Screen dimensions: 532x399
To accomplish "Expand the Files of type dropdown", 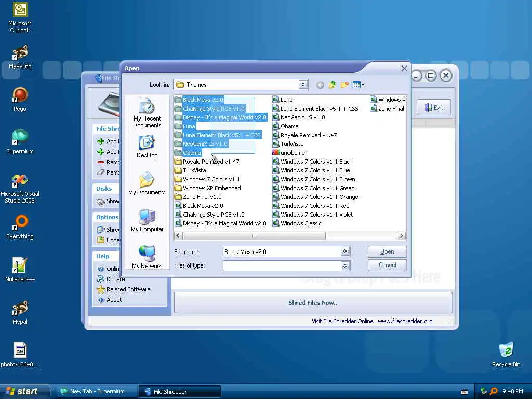I will [345, 265].
